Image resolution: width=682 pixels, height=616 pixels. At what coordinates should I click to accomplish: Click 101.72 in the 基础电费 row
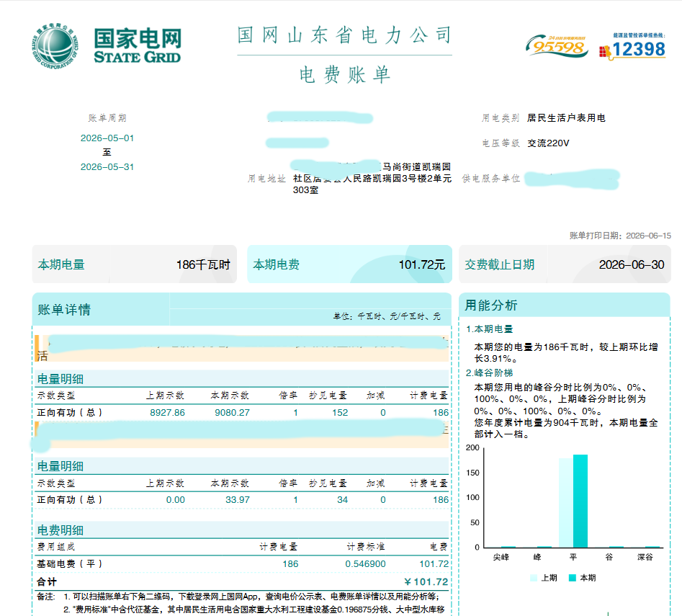pyautogui.click(x=434, y=564)
